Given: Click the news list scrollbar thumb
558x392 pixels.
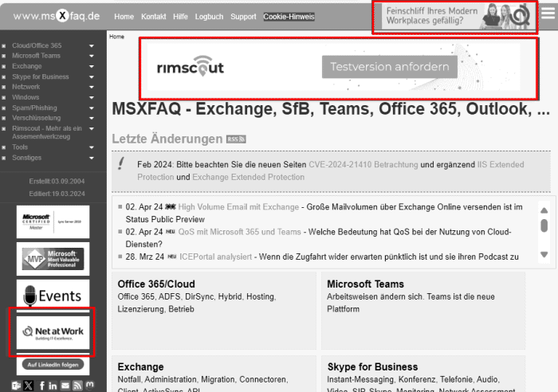Looking at the screenshot, I should [544, 225].
